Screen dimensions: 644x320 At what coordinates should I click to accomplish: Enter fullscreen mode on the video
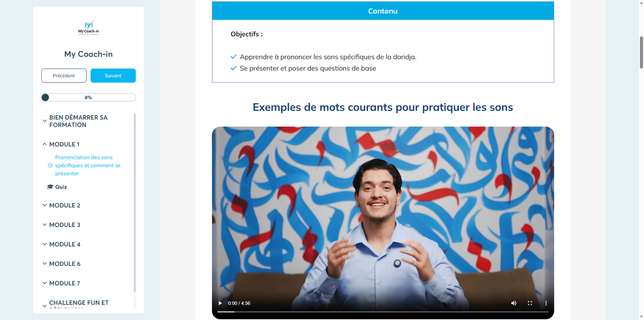coord(530,303)
